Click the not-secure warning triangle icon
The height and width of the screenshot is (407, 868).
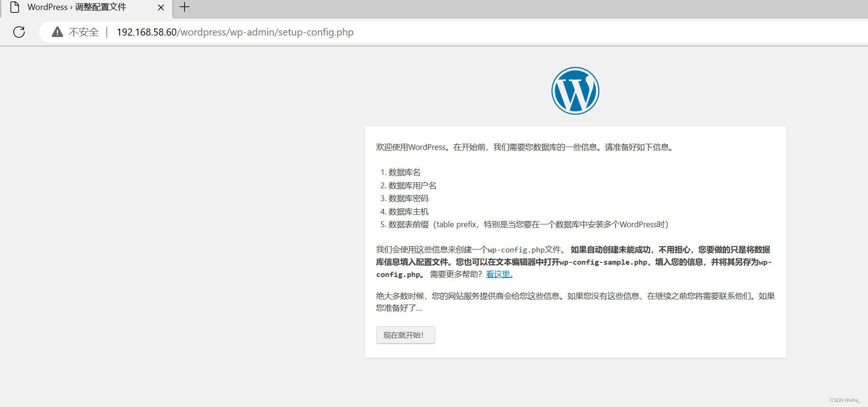click(57, 32)
